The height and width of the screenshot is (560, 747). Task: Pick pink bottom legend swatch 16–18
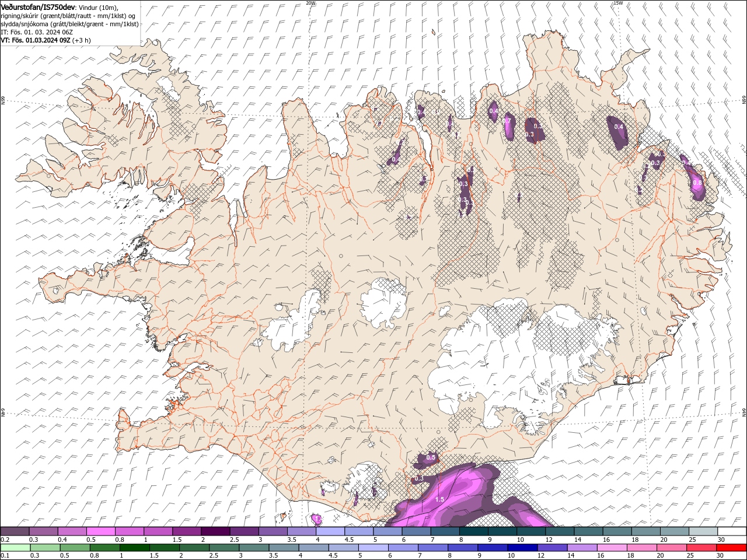coord(612,548)
